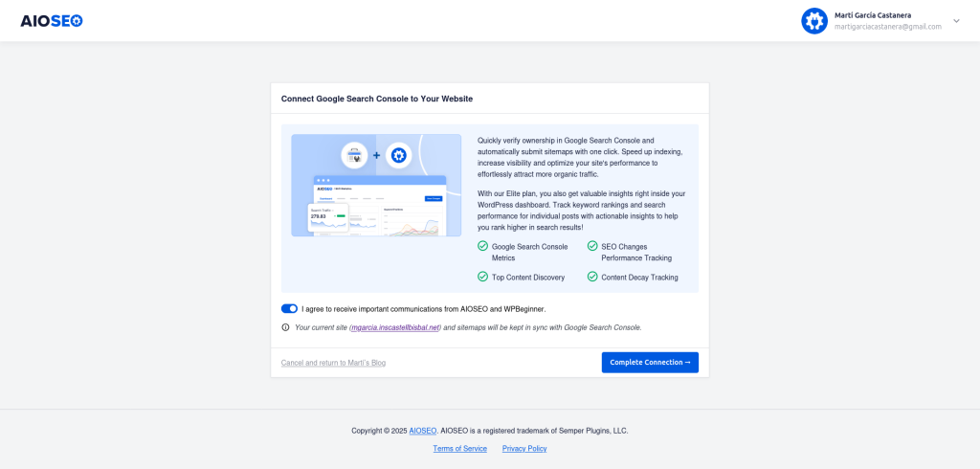Click the blue AIOSEO gear icon in banner
The image size is (980, 469).
pos(398,155)
